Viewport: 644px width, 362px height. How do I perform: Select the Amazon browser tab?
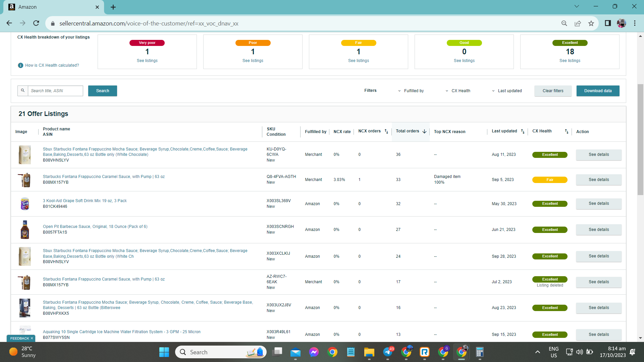point(54,7)
